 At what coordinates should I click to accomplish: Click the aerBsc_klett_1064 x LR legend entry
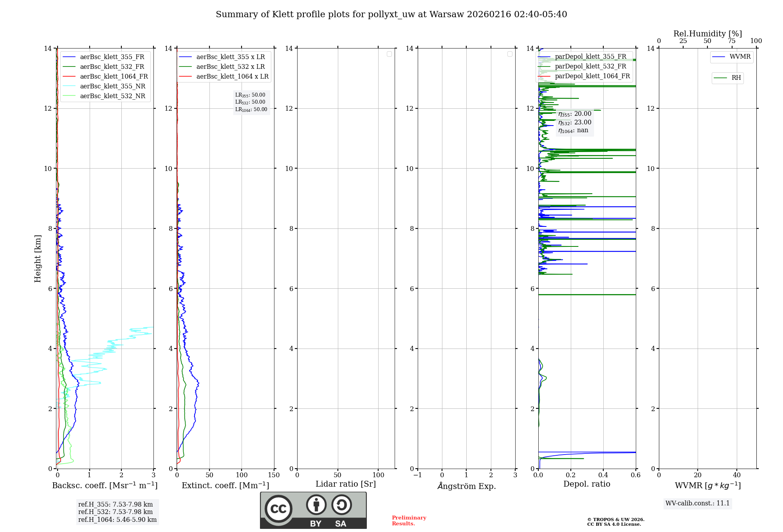[x=232, y=76]
